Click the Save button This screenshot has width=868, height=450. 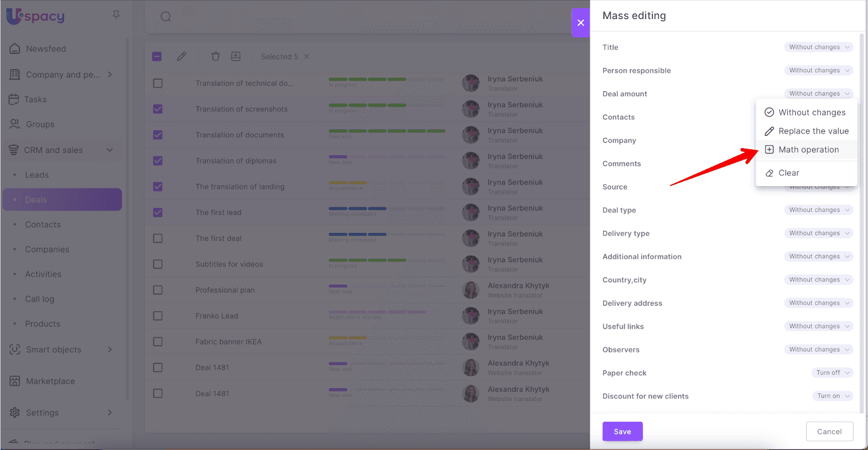click(622, 432)
